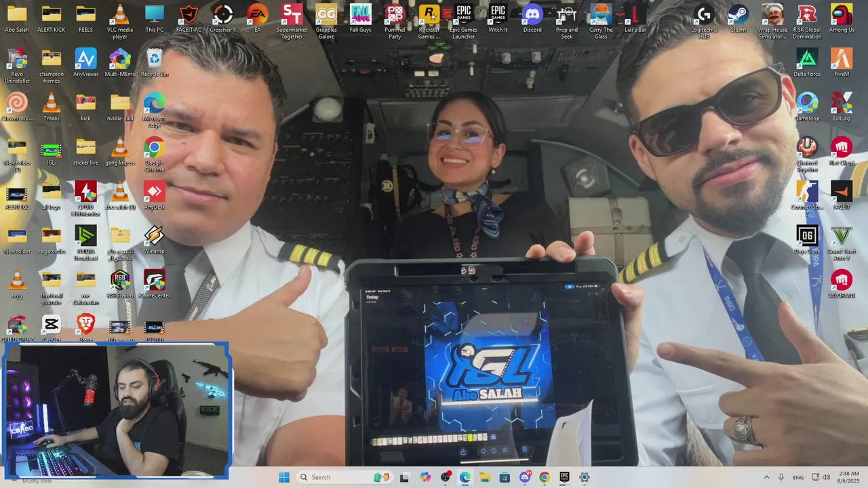Open Task View from the taskbar
Image resolution: width=868 pixels, height=488 pixels.
(404, 477)
